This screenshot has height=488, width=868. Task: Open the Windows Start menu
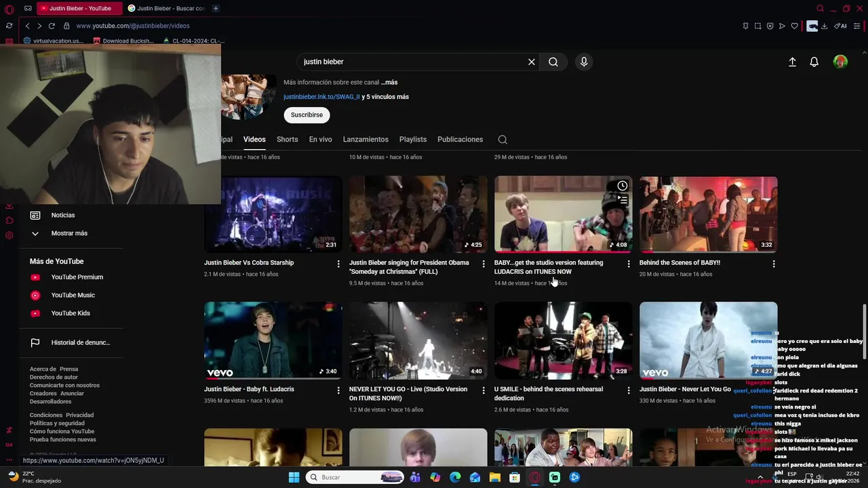[294, 477]
